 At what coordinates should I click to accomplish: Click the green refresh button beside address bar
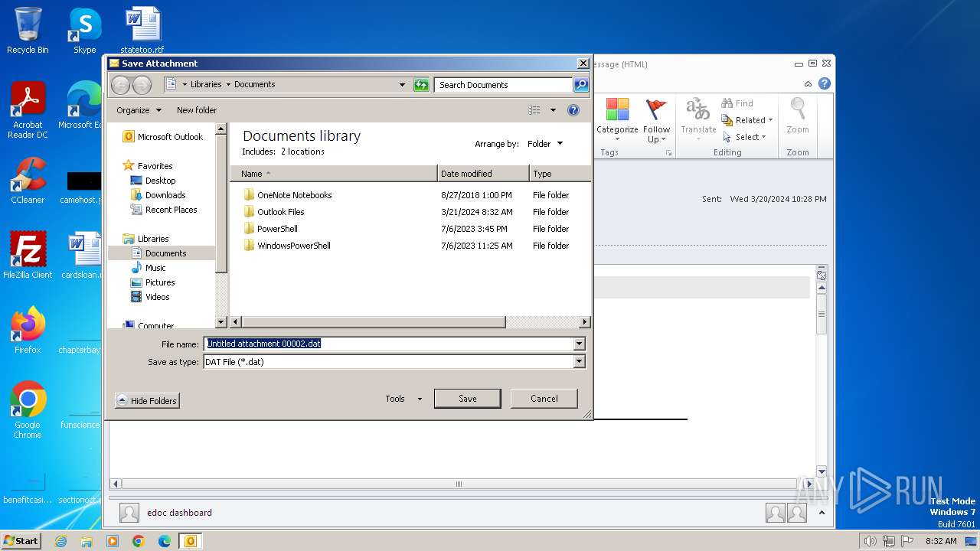tap(421, 85)
